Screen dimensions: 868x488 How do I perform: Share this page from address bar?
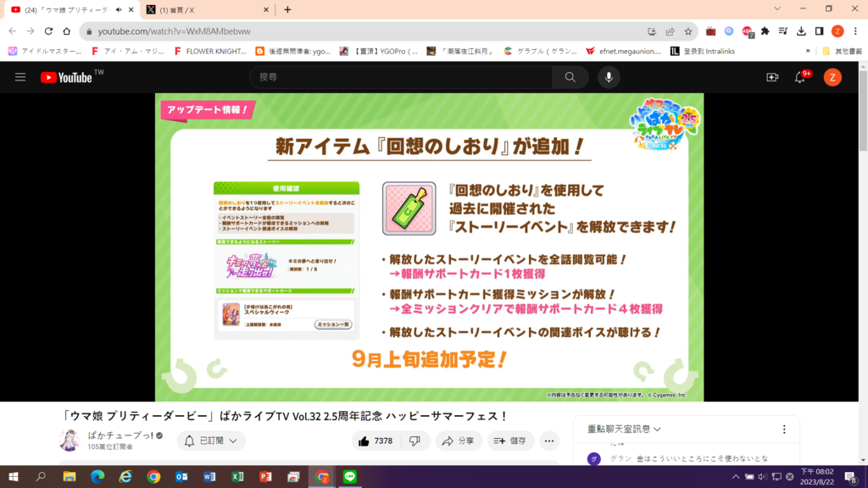click(x=670, y=31)
